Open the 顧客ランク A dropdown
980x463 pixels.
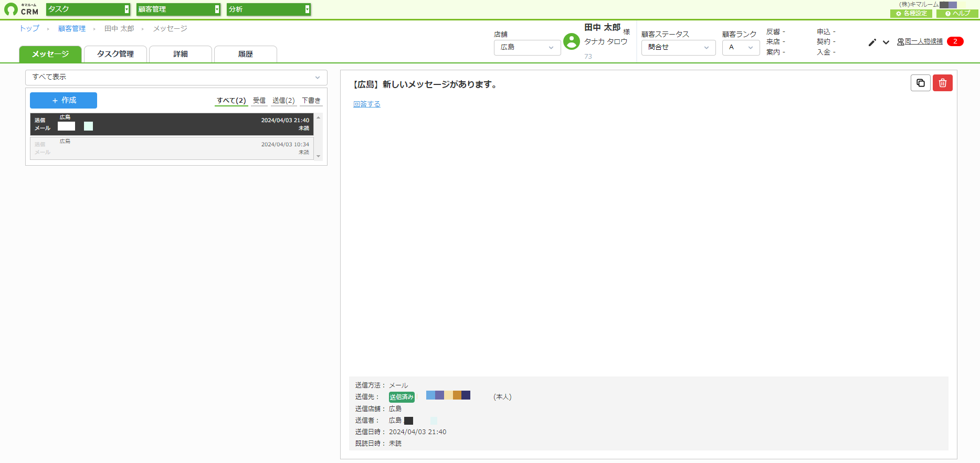pyautogui.click(x=741, y=47)
